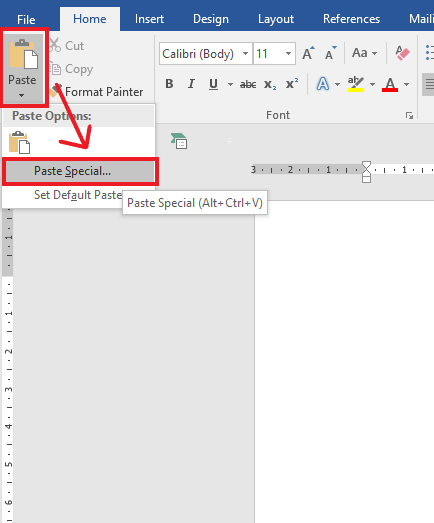434x523 pixels.
Task: Click the Copy button
Action: click(x=71, y=69)
